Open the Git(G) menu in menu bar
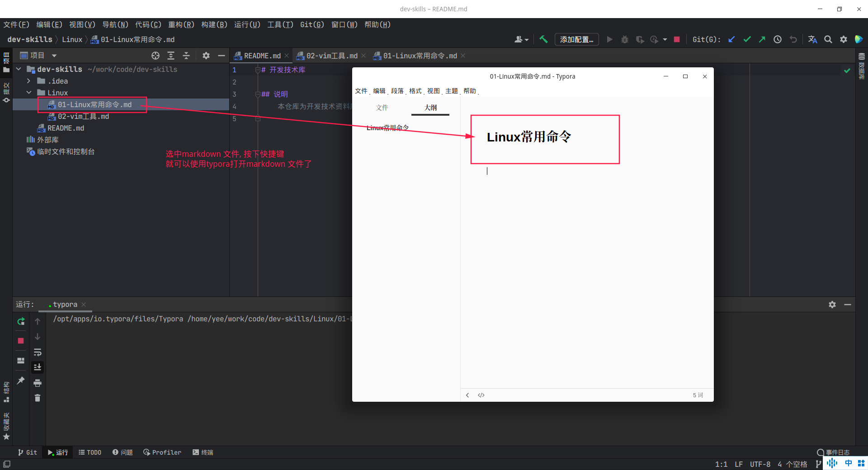The image size is (868, 470). (311, 24)
